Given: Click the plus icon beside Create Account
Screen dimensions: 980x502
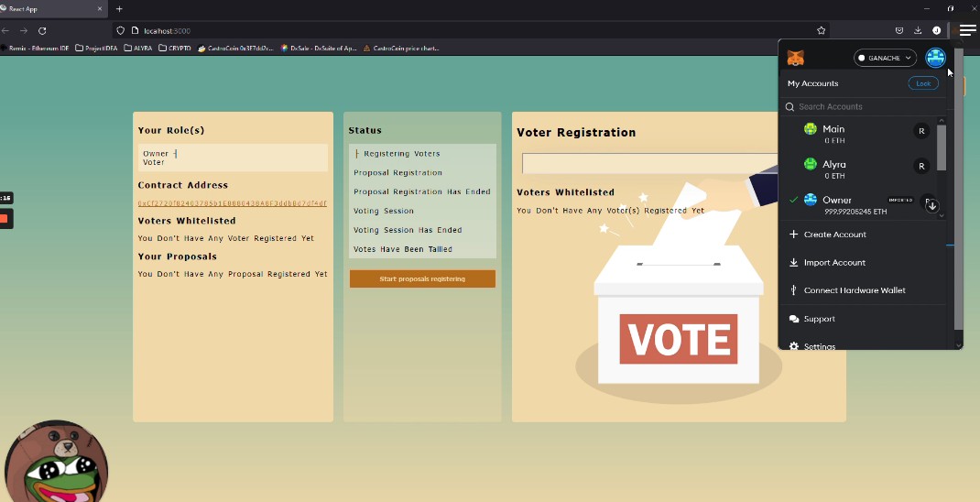Looking at the screenshot, I should coord(793,235).
